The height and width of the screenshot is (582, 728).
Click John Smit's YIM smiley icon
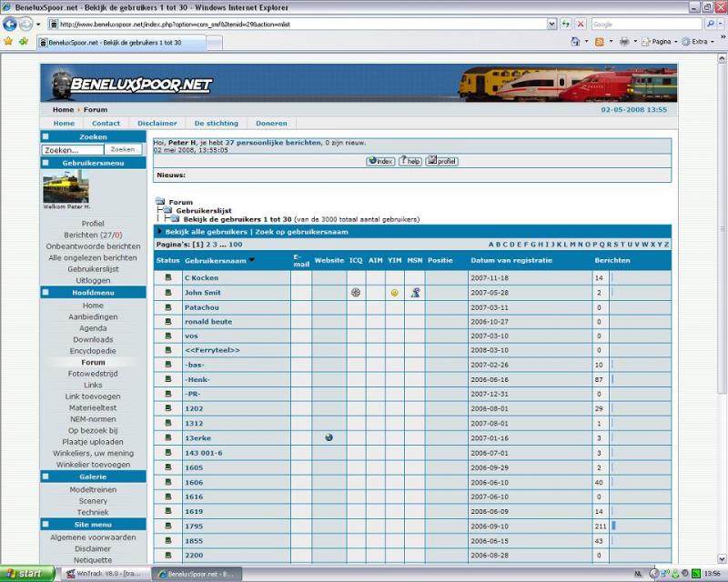[x=394, y=293]
